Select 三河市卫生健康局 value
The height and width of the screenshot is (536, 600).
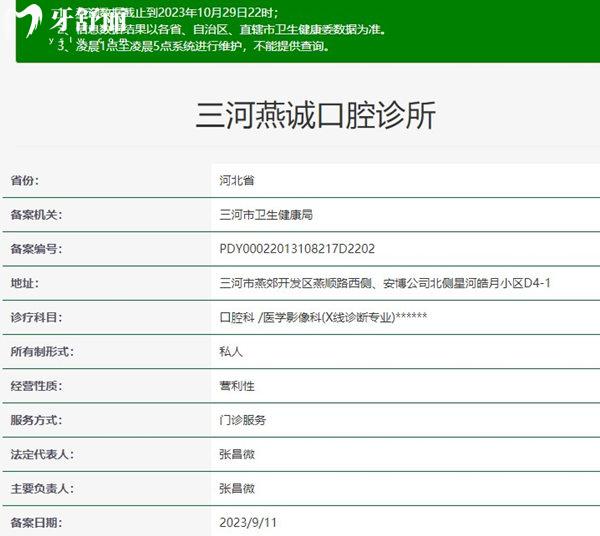click(266, 215)
